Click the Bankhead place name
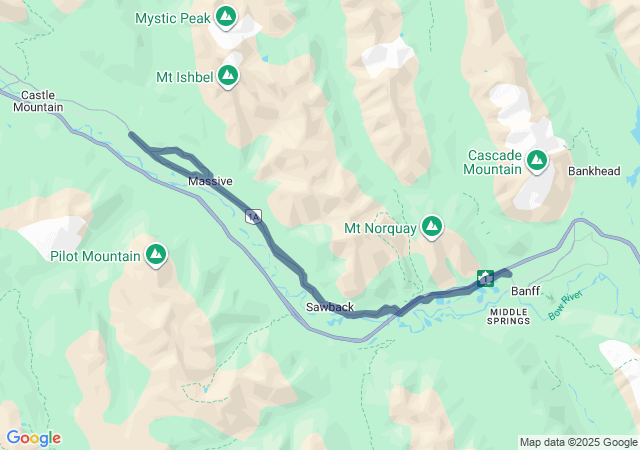The image size is (640, 450). [594, 171]
